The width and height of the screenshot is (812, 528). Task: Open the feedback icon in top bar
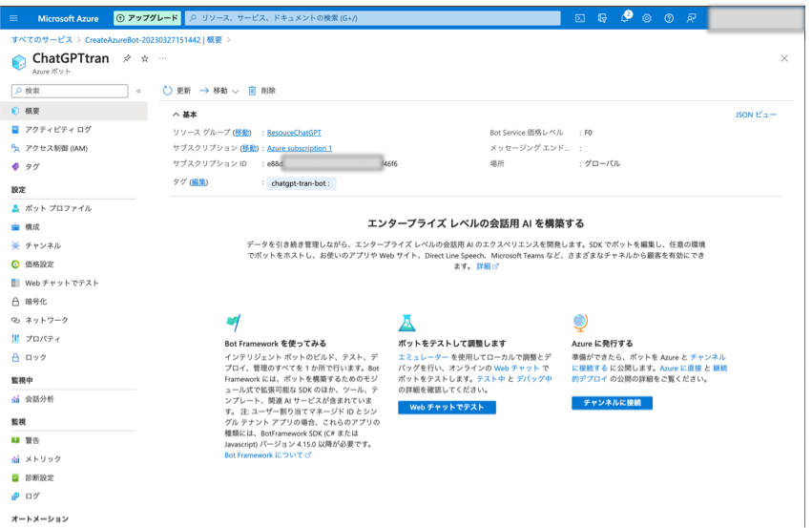click(692, 18)
